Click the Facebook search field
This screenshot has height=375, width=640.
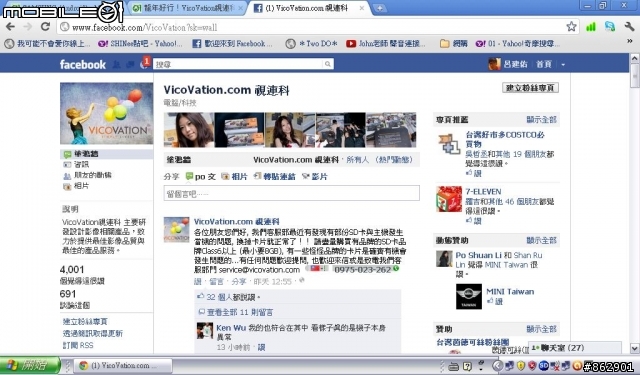coord(239,64)
